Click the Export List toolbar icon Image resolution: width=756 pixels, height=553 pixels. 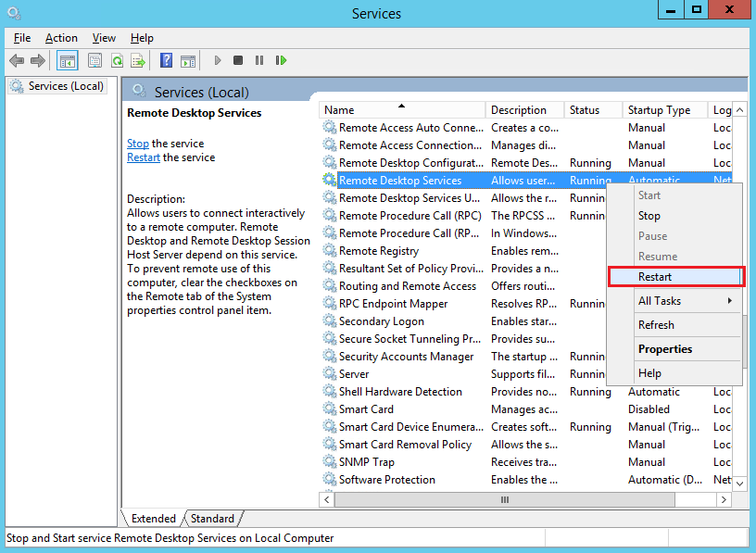click(138, 61)
